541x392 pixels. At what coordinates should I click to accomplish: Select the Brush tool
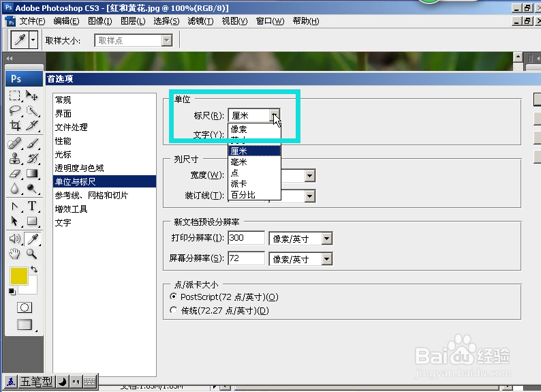point(33,144)
